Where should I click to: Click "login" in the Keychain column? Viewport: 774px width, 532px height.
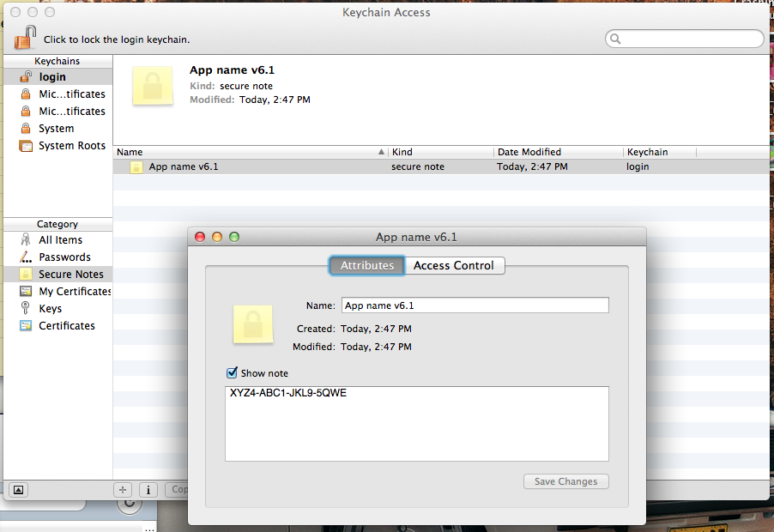[638, 166]
